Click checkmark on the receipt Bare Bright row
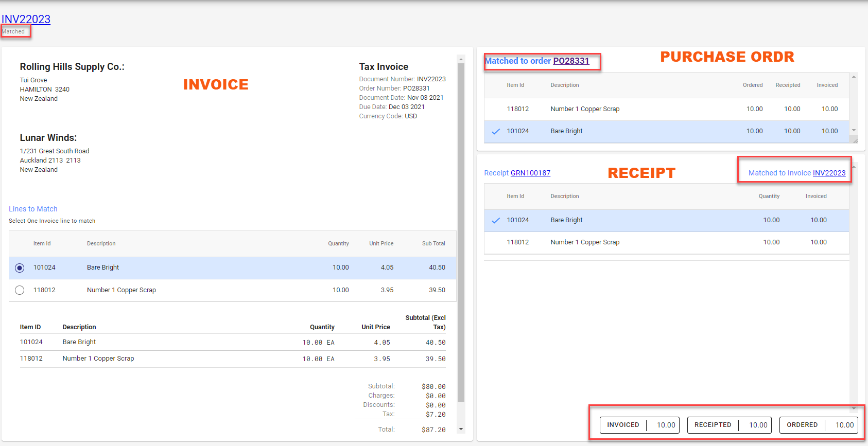Screen dimensions: 868x446 click(x=496, y=220)
